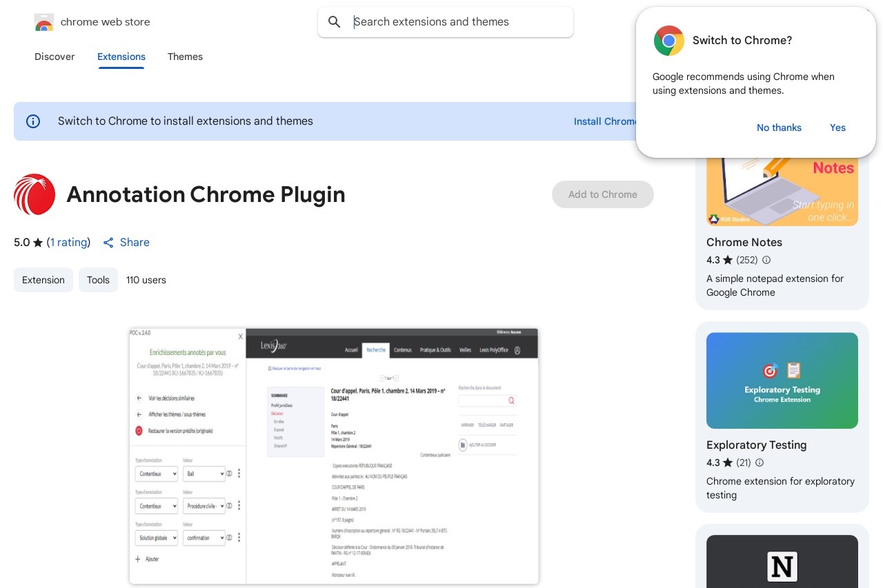The image size is (883, 588).
Task: Click the Share button
Action: [126, 243]
